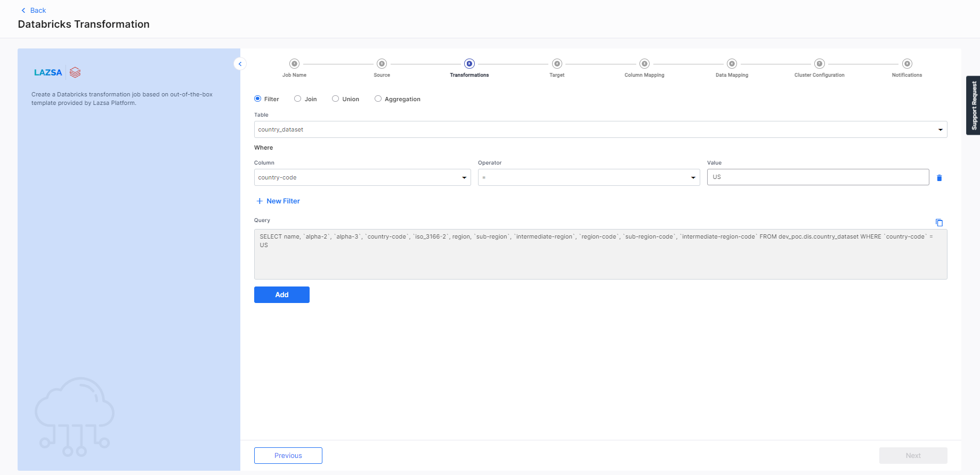
Task: Open the Table dropdown country_dataset
Action: click(x=601, y=129)
